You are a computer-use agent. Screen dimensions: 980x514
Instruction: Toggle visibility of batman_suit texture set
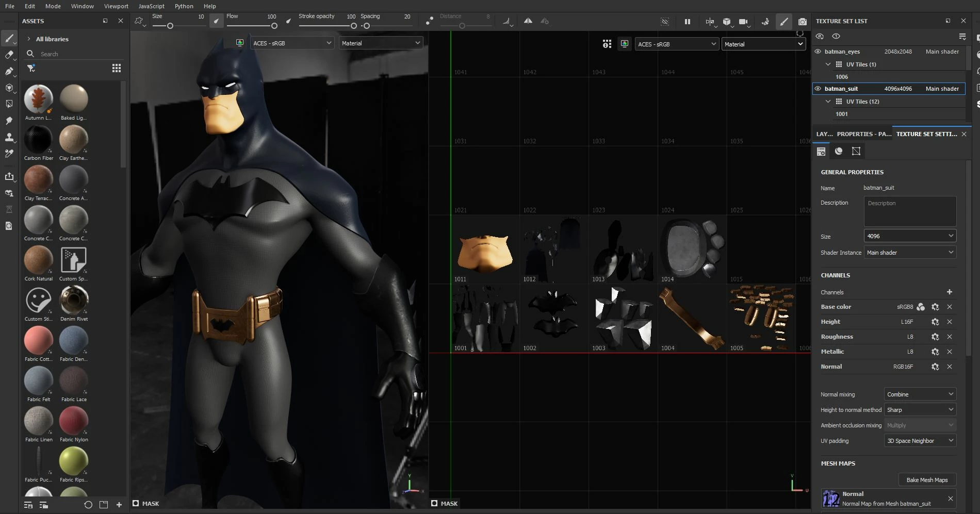pyautogui.click(x=818, y=89)
